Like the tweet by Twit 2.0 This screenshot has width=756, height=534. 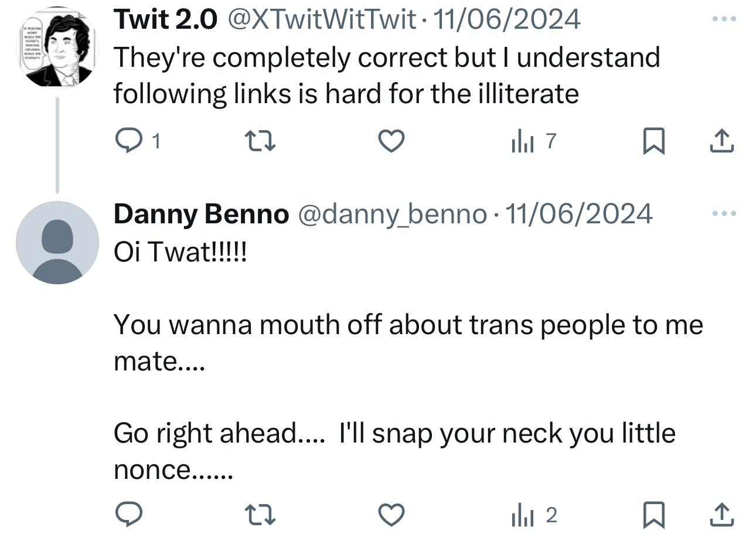tap(391, 141)
